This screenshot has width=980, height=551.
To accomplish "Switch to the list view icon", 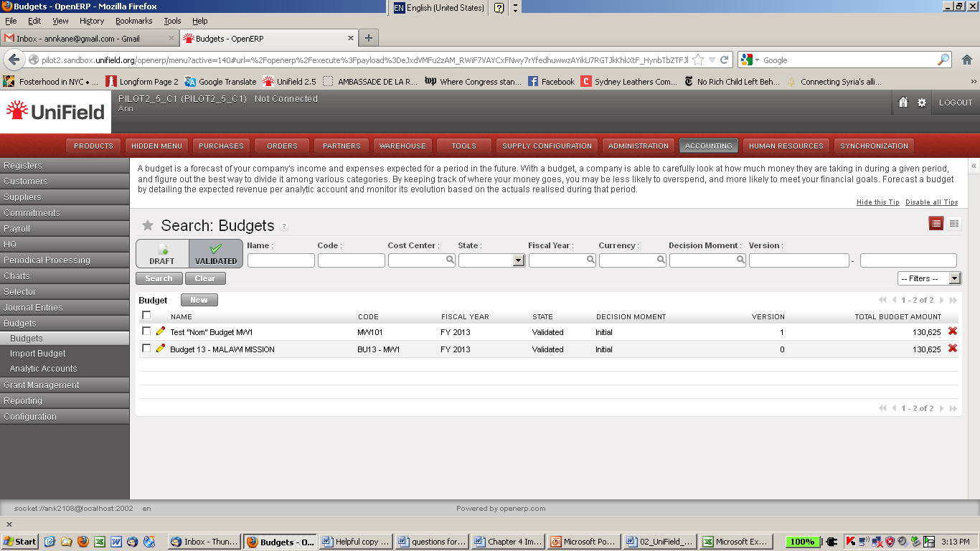I will pos(936,224).
